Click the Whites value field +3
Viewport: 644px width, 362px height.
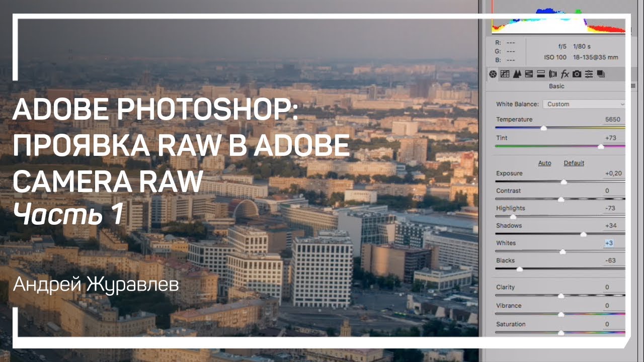click(x=613, y=243)
